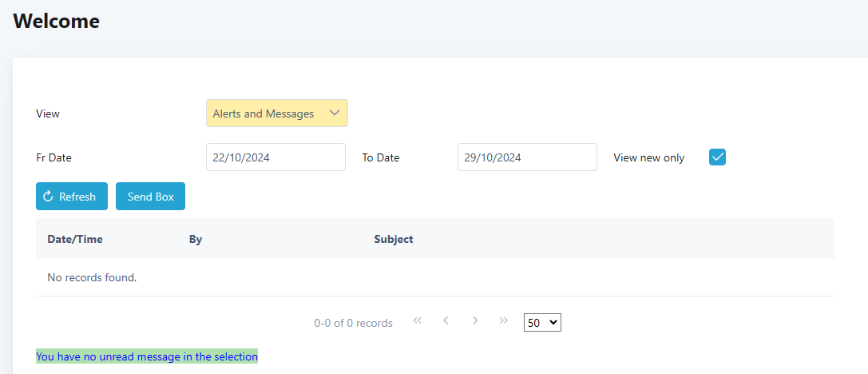Uncheck the View new only checkbox
Screen dimensions: 868x374
click(717, 157)
